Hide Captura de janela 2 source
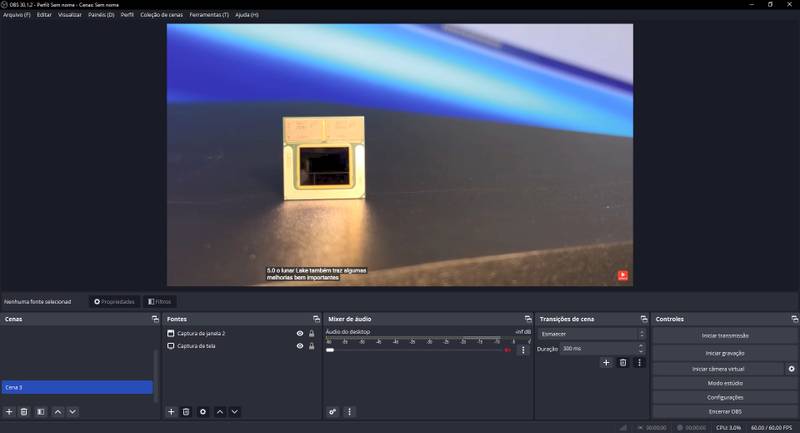Screen dimensions: 800x433 300,333
